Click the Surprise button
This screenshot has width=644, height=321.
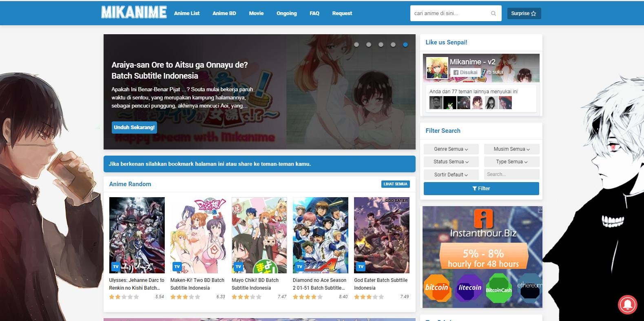pyautogui.click(x=524, y=13)
